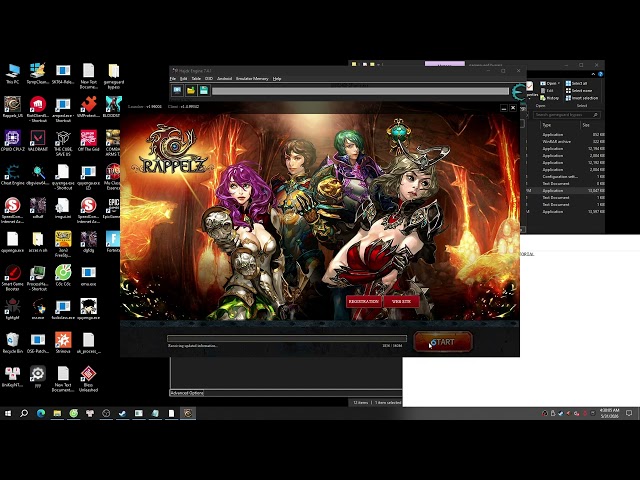Collapse the Explorer ribbon chevron
This screenshot has height=480, width=640.
[x=593, y=74]
